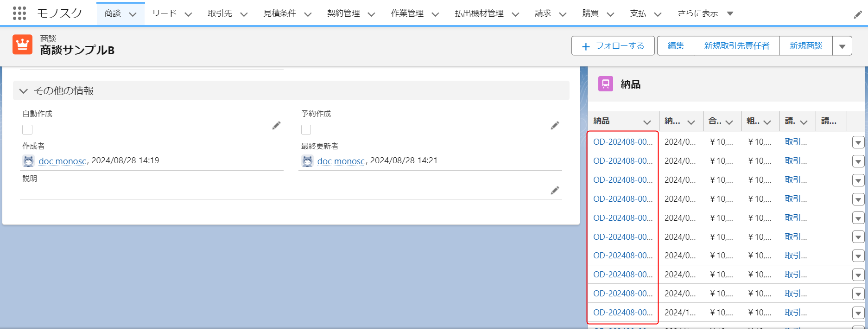
Task: Toggle the 予約作成 checkbox
Action: point(306,129)
